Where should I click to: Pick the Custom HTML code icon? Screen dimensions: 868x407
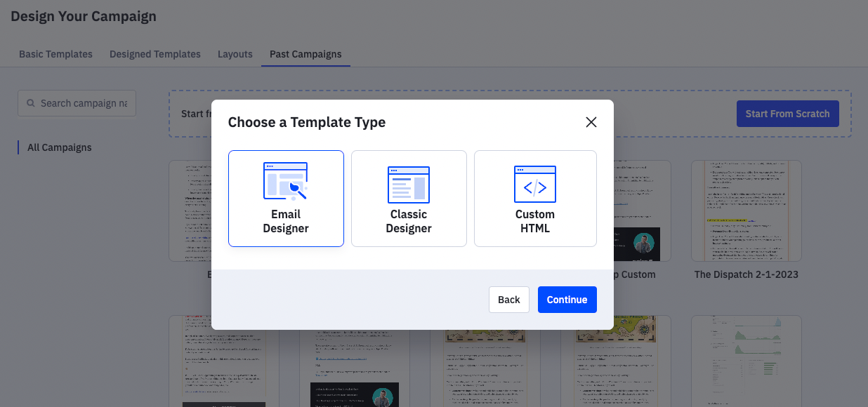[x=535, y=185]
